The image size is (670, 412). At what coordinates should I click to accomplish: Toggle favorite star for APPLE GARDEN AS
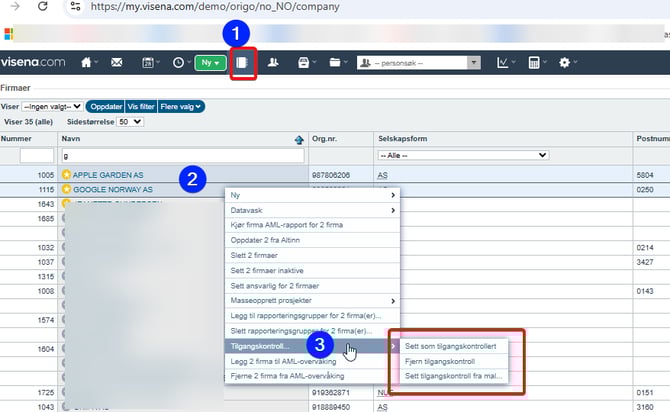(x=67, y=174)
